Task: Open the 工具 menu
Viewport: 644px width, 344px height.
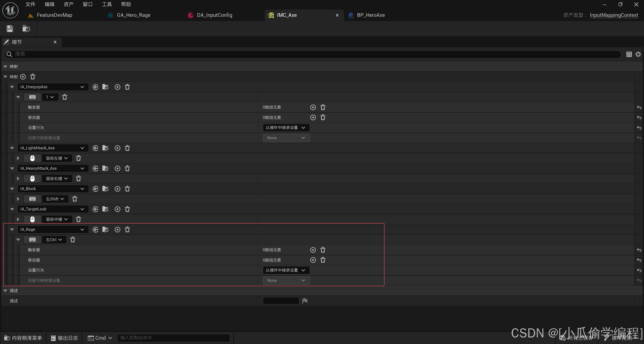Action: click(107, 4)
